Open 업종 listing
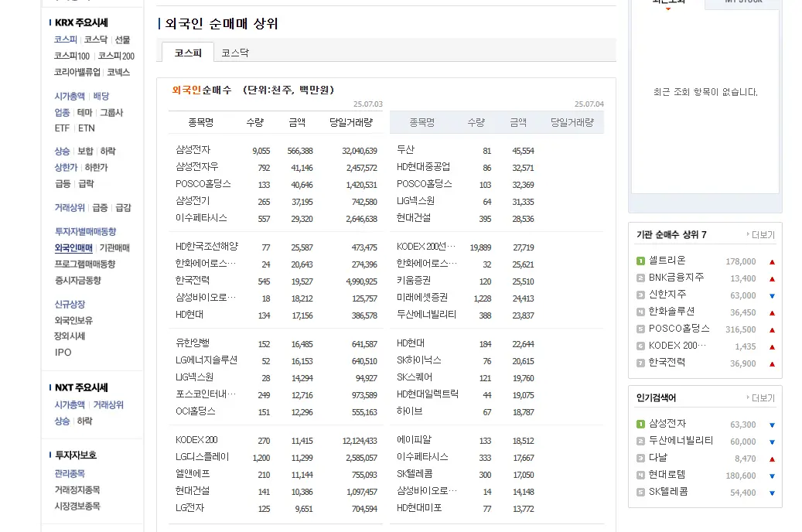This screenshot has width=802, height=532. 62,113
